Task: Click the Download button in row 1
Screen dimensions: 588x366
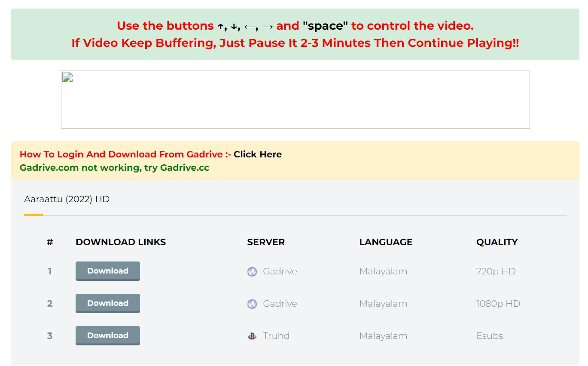Action: (x=108, y=271)
